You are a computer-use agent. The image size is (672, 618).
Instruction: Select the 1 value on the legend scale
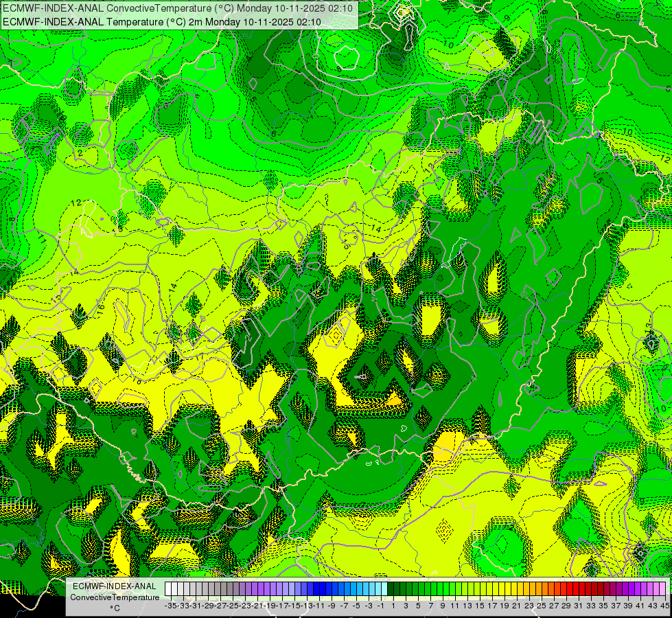[393, 606]
